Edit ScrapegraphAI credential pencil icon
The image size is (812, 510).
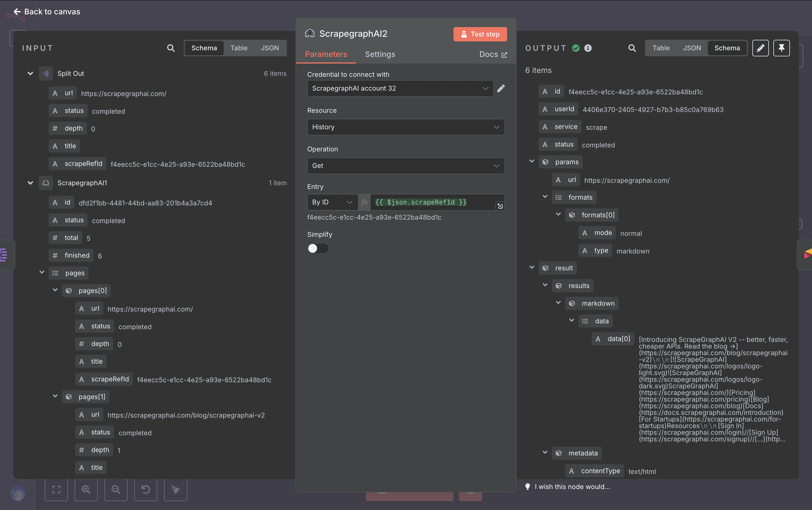tap(501, 88)
